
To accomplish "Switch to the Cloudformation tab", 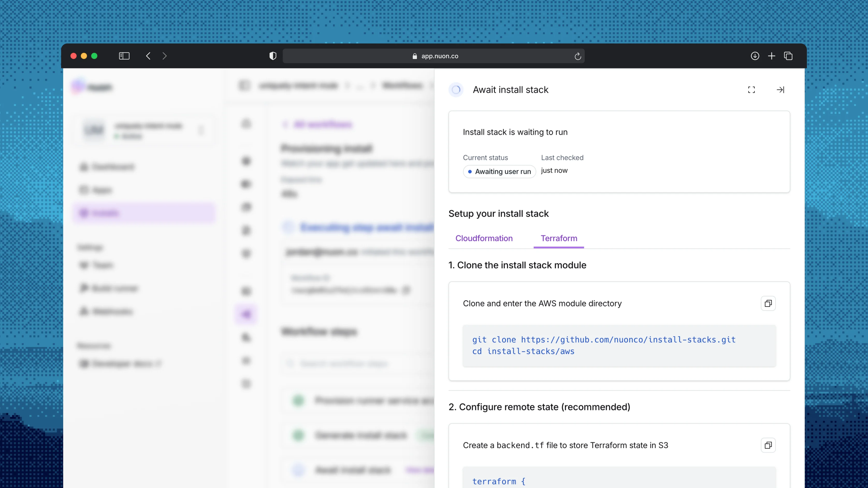I will [484, 238].
